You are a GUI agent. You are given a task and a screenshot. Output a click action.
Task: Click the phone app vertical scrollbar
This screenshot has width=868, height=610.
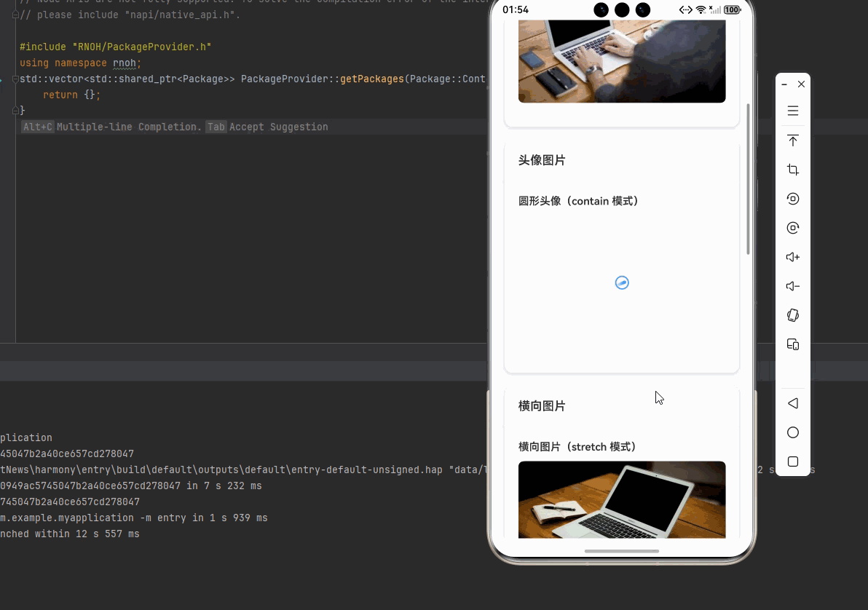[748, 179]
